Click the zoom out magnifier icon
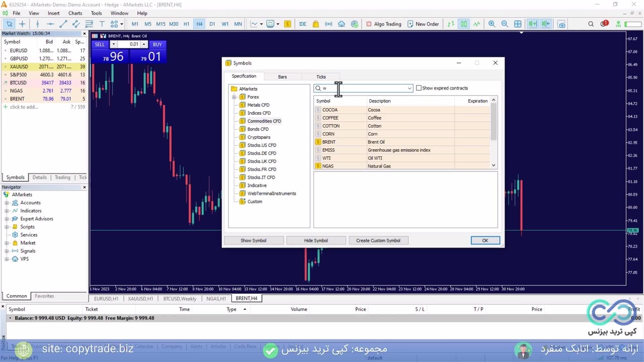This screenshot has height=362, width=644. click(505, 24)
